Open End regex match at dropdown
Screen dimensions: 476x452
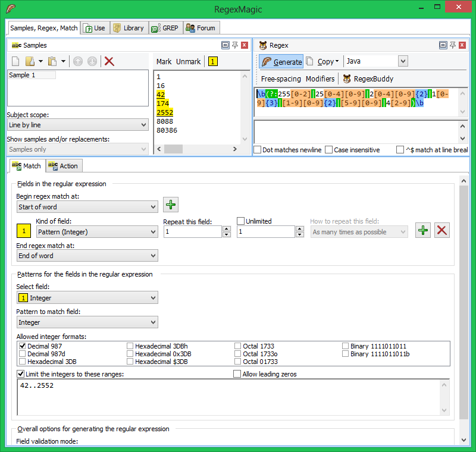point(87,256)
